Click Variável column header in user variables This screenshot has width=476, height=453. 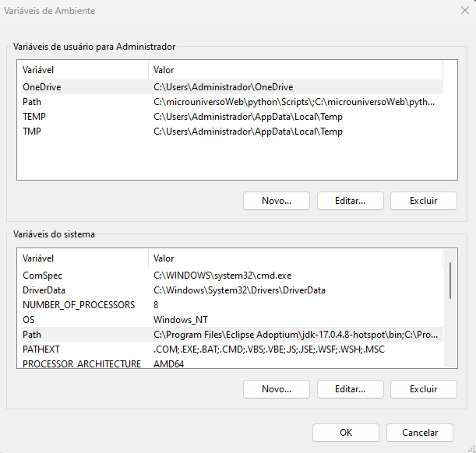click(x=85, y=70)
